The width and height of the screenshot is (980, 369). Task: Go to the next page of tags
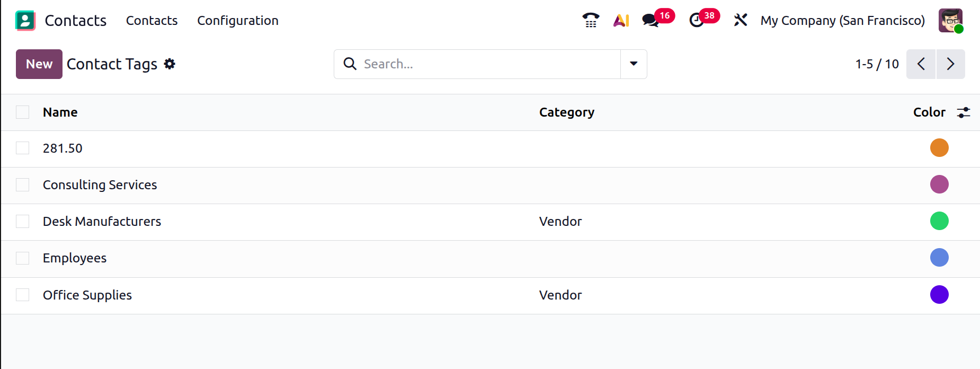(x=950, y=64)
